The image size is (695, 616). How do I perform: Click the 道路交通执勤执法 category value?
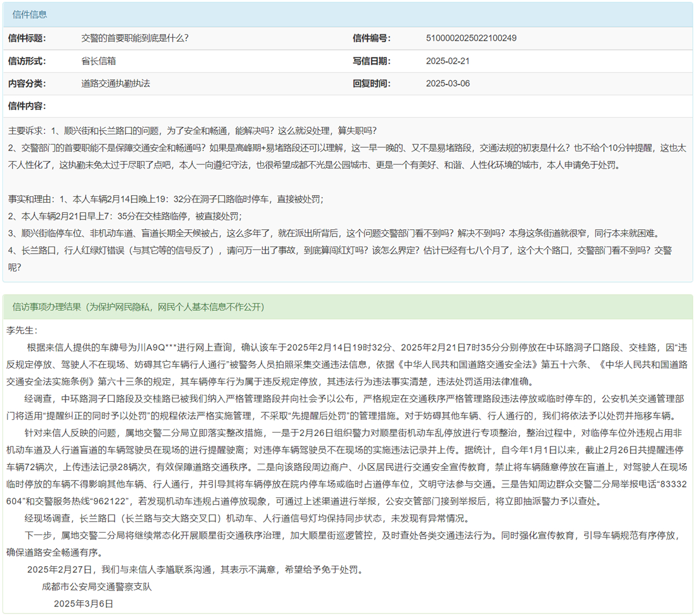point(115,83)
